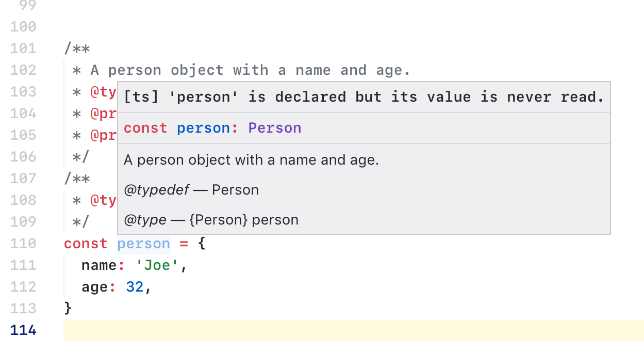Select the name property on line 111
Viewport: 644px width, 352px height.
(99, 265)
